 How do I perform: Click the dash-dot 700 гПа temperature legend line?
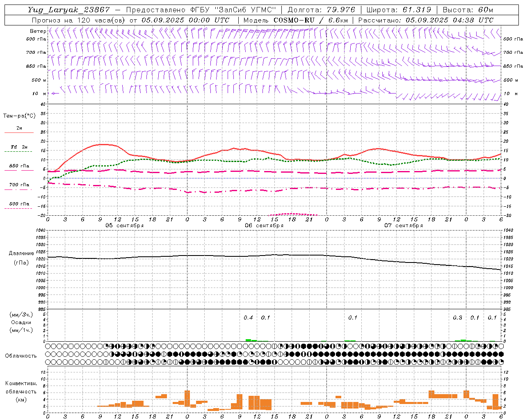[x=19, y=190]
